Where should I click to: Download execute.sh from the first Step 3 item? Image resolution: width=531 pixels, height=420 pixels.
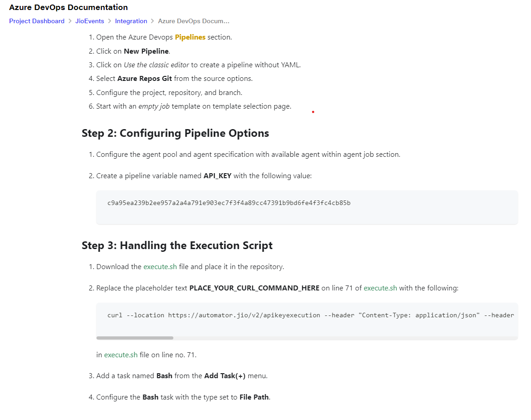pyautogui.click(x=160, y=267)
